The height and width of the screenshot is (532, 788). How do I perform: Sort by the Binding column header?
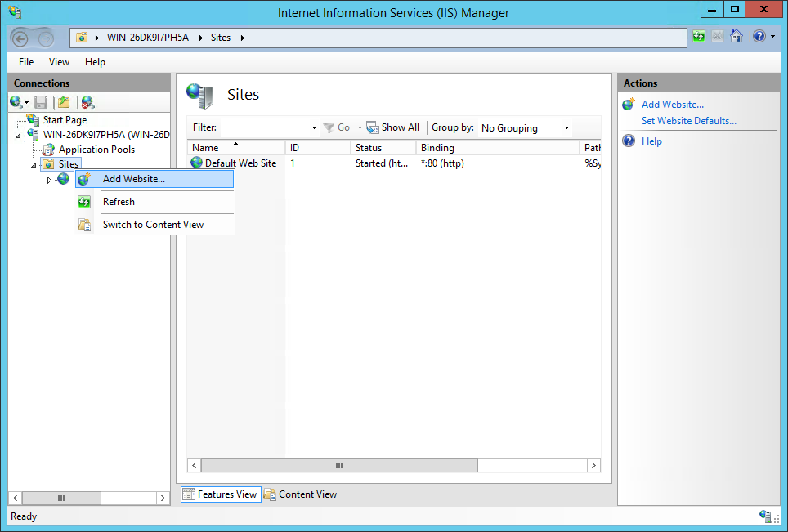tap(498, 148)
